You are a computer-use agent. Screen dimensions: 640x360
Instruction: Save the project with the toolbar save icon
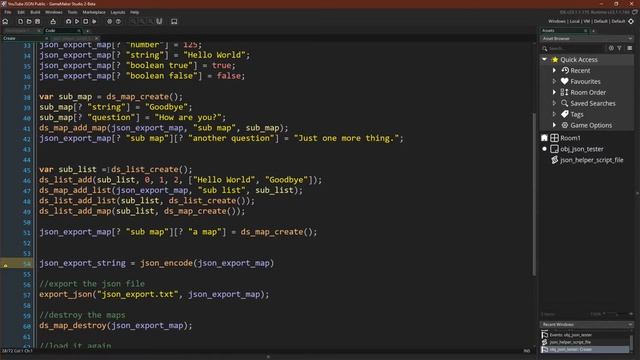[x=38, y=21]
